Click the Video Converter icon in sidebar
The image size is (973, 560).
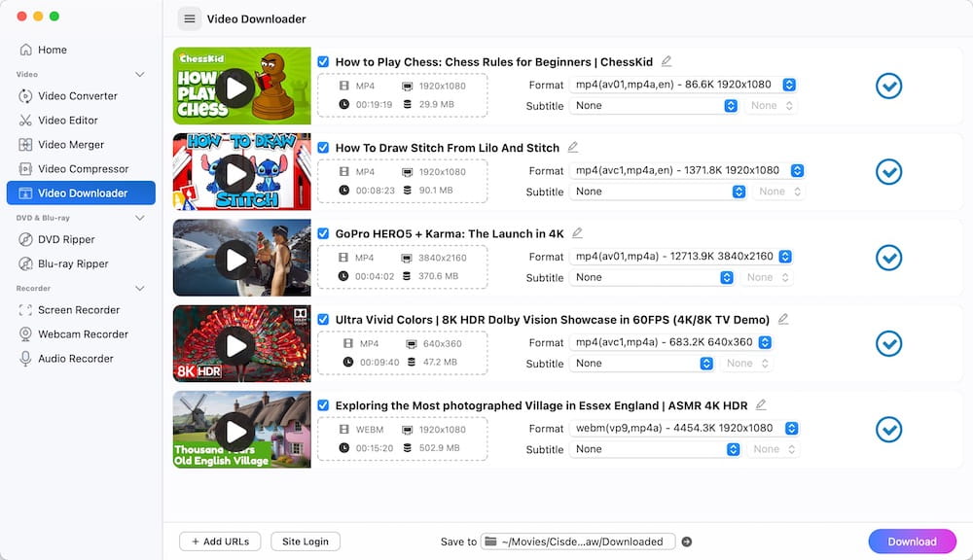[25, 96]
